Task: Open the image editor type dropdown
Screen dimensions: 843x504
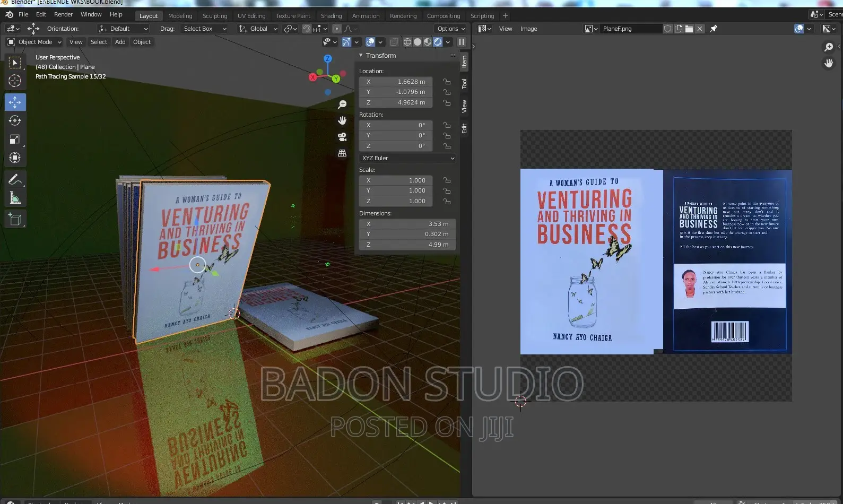Action: point(485,29)
